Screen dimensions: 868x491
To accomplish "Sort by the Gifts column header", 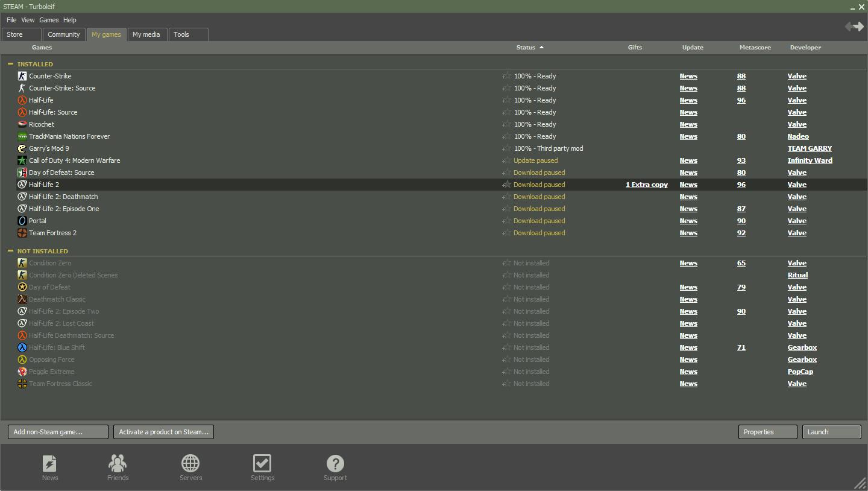I will [x=635, y=47].
